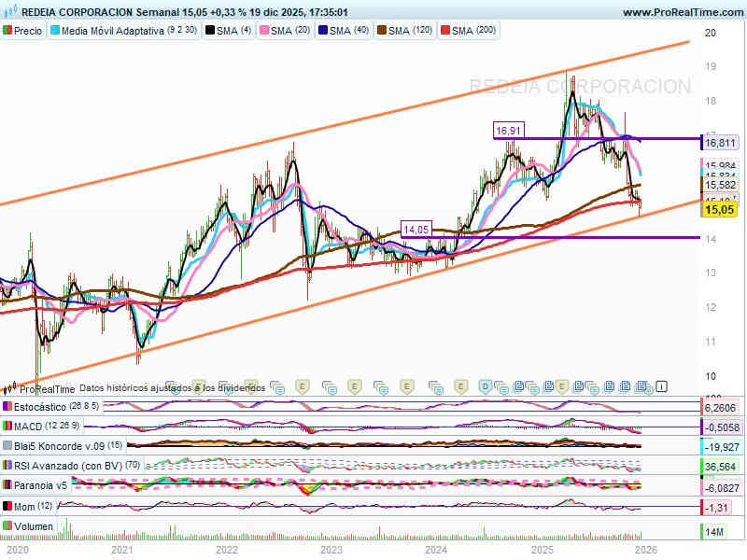Viewport: 747px width, 560px height.
Task: Click the Precio legend candlestick icon
Action: (7, 31)
